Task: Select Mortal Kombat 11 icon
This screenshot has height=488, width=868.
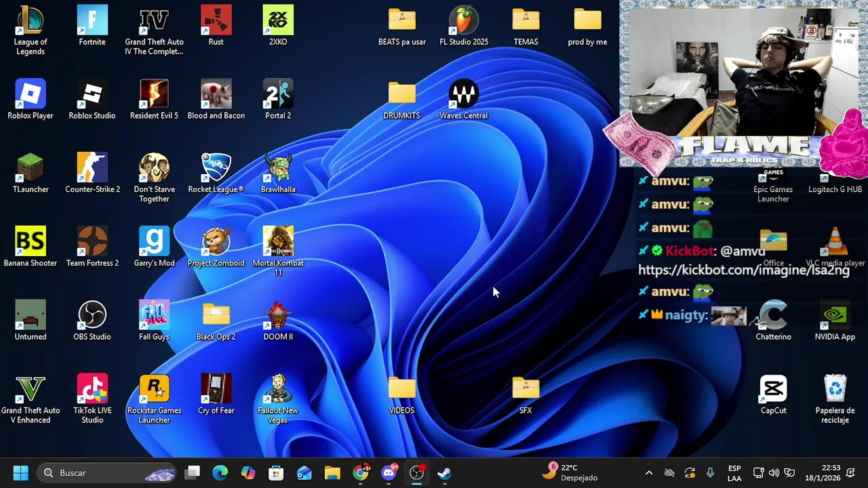Action: pyautogui.click(x=278, y=251)
